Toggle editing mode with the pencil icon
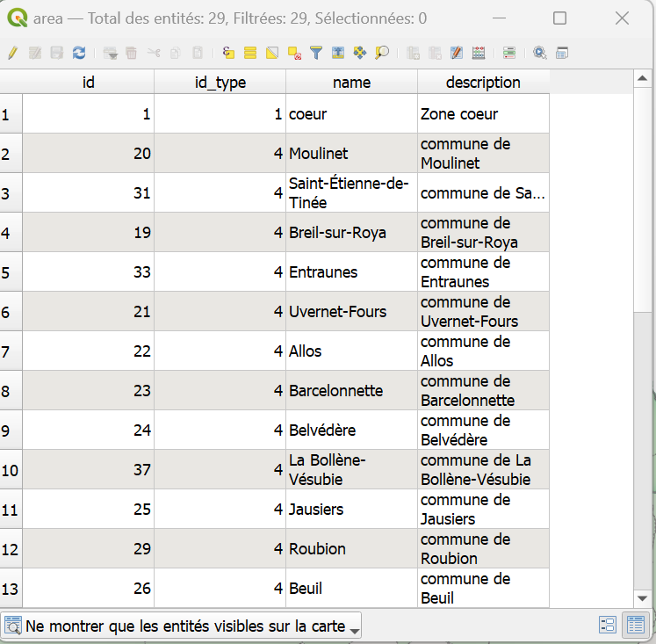656x644 pixels. pyautogui.click(x=12, y=53)
